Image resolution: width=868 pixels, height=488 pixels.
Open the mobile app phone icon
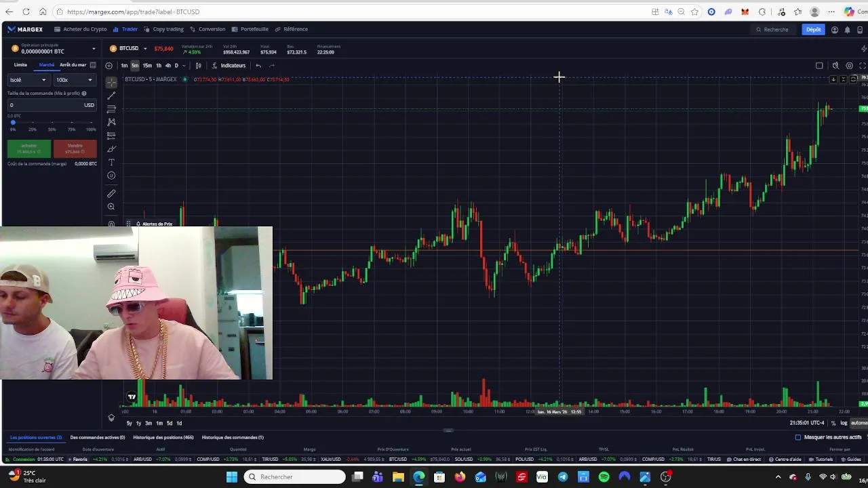861,30
